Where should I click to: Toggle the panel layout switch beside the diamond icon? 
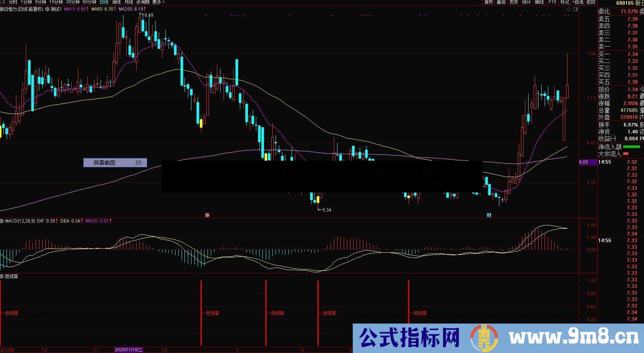point(576,9)
